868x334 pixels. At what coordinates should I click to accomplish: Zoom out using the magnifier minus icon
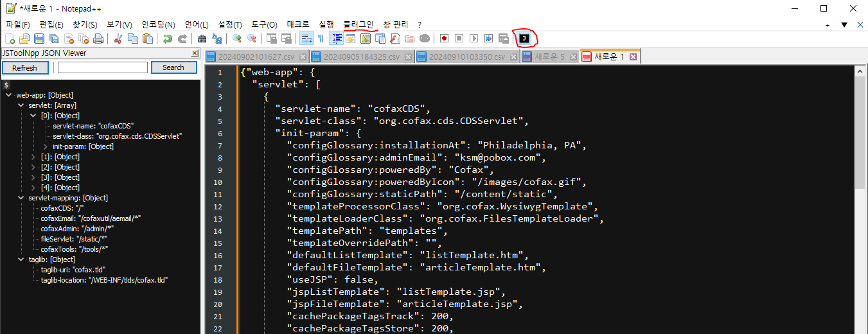click(x=252, y=39)
